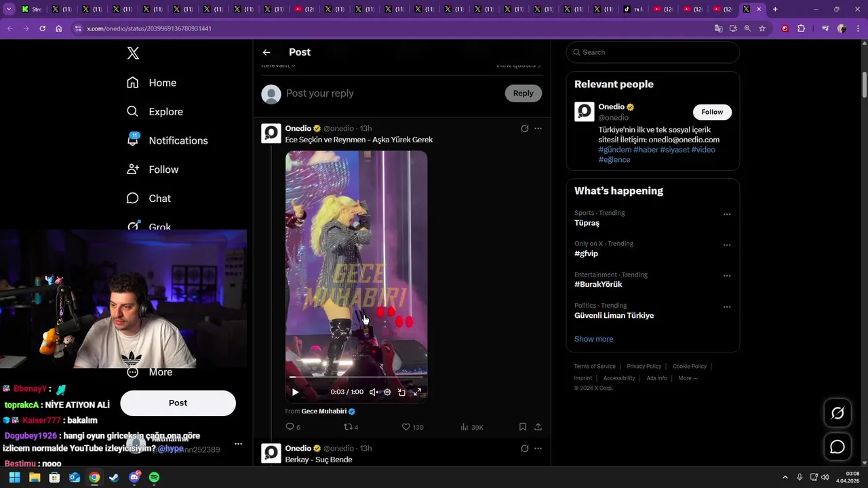Open a new browser tab
The height and width of the screenshot is (488, 868).
pos(775,9)
